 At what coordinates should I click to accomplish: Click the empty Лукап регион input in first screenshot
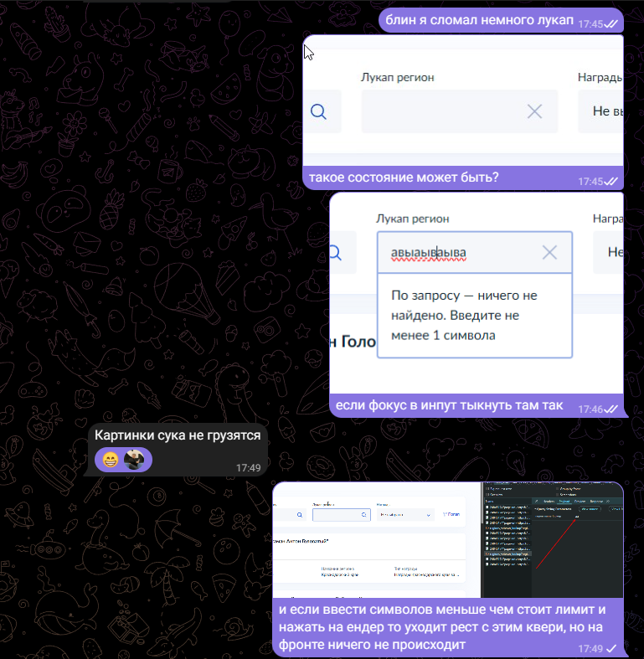pos(460,111)
